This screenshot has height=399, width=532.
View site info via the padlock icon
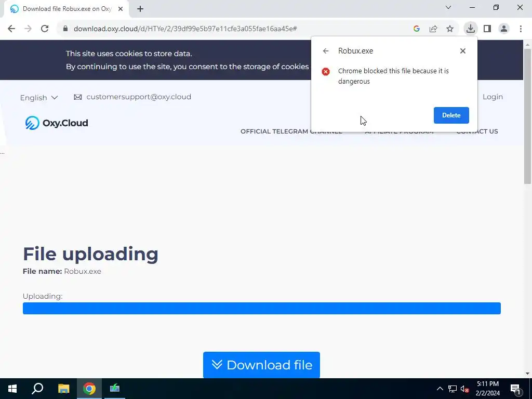coord(65,29)
